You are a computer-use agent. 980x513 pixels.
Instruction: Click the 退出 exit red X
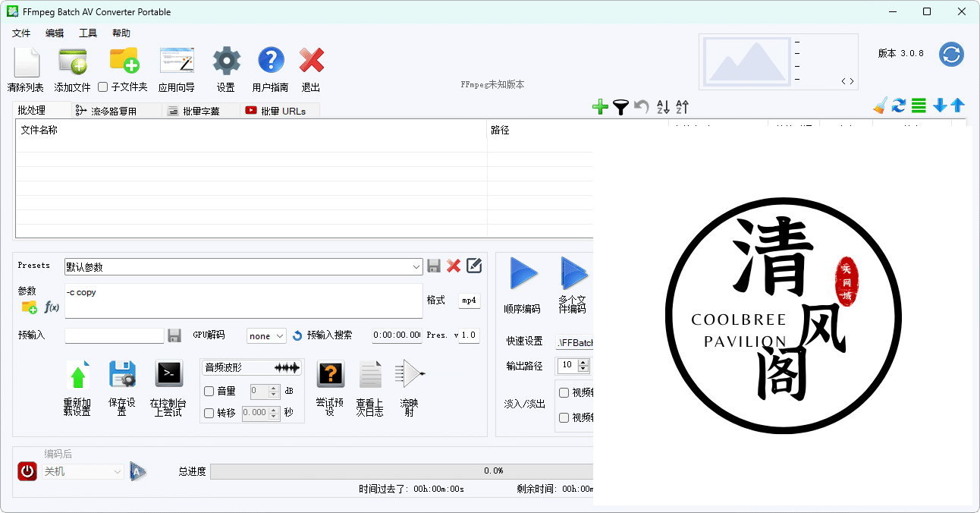tap(311, 61)
